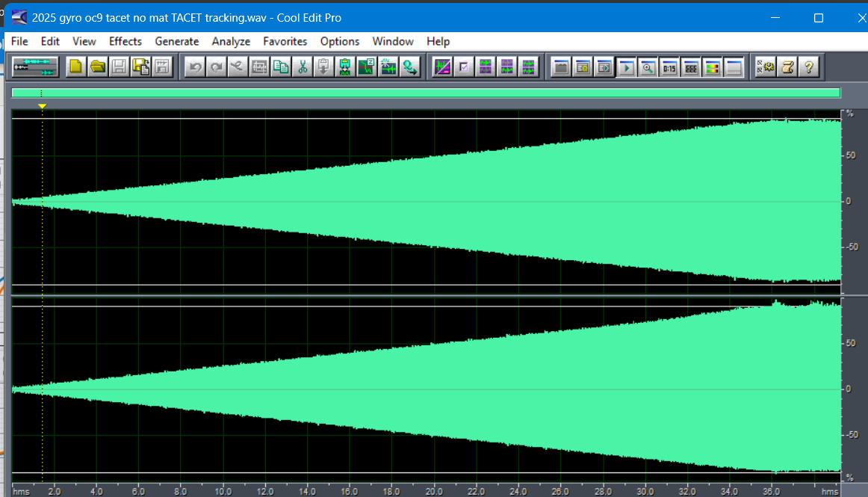Open the help question mark icon
This screenshot has height=497, width=868.
[x=807, y=67]
